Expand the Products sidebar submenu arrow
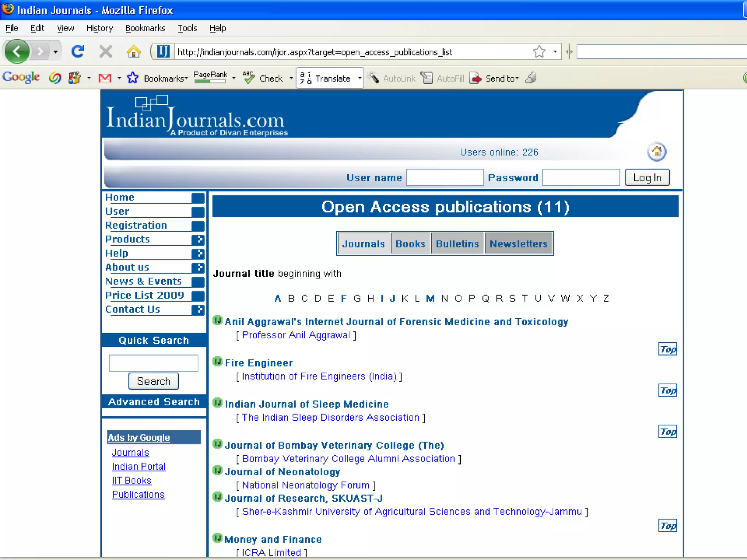 click(198, 240)
